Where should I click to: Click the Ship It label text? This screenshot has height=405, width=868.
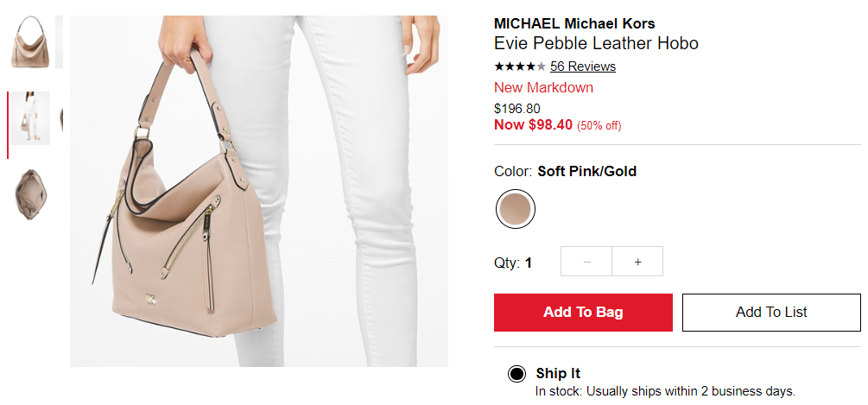[x=557, y=373]
